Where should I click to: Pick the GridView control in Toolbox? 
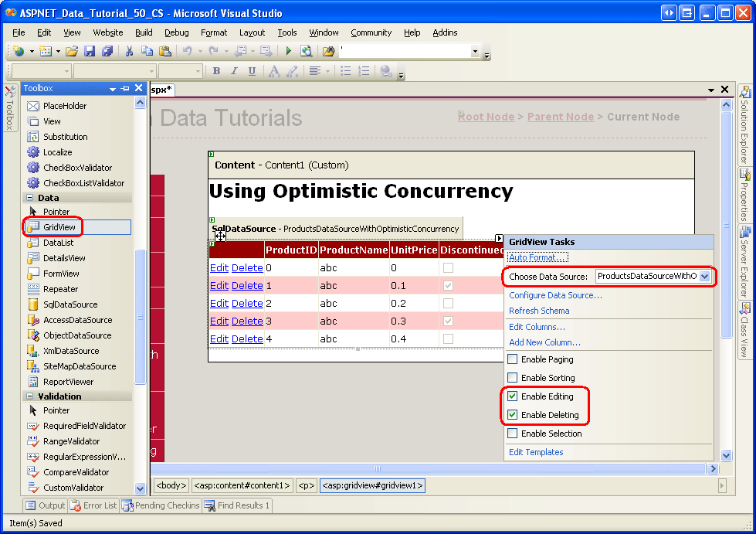[59, 227]
